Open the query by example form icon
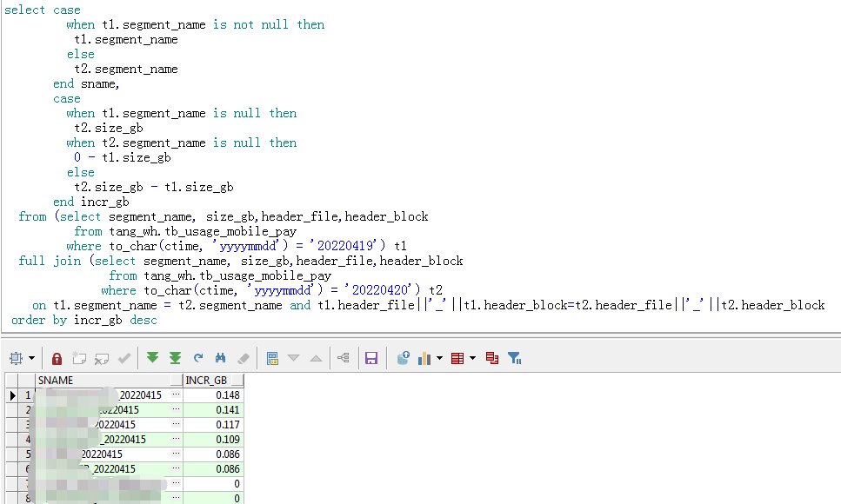Screen dimensions: 841x504 [272, 358]
